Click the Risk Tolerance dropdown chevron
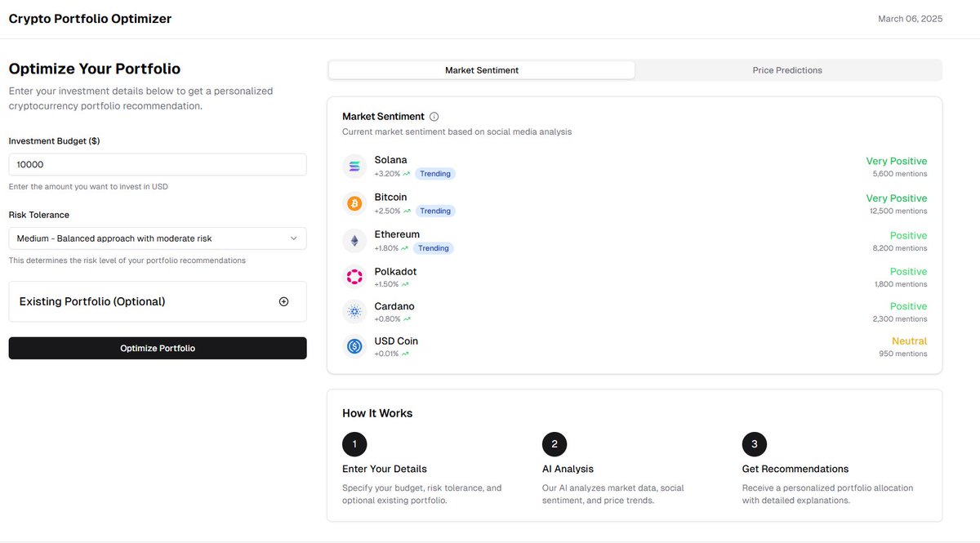The image size is (980, 543). click(294, 238)
